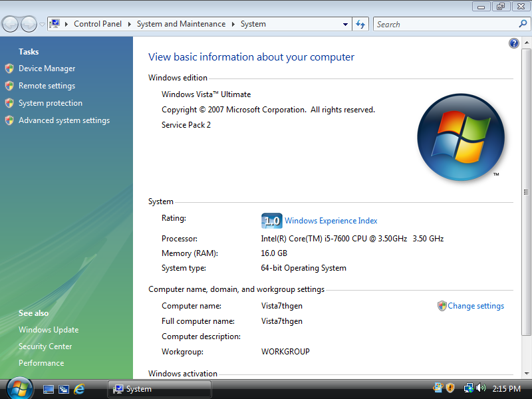Click shield icon beside Remote settings
The image size is (532, 399).
tap(9, 86)
